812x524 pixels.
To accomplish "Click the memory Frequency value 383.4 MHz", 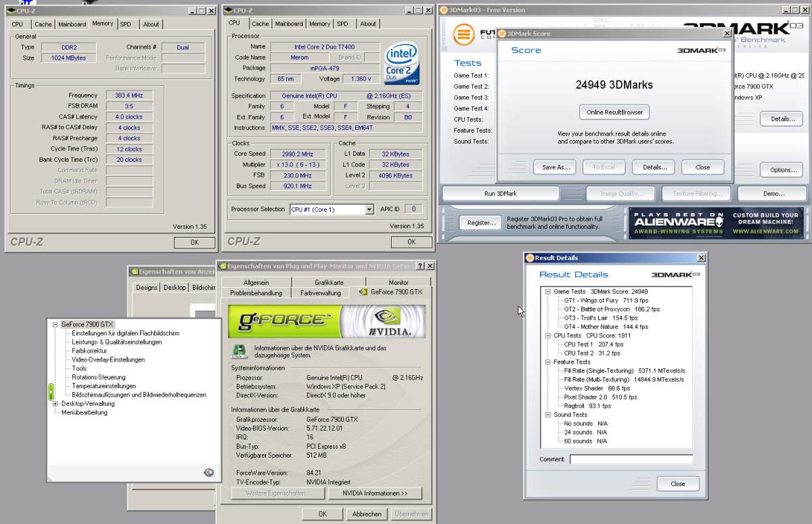I will pyautogui.click(x=129, y=95).
